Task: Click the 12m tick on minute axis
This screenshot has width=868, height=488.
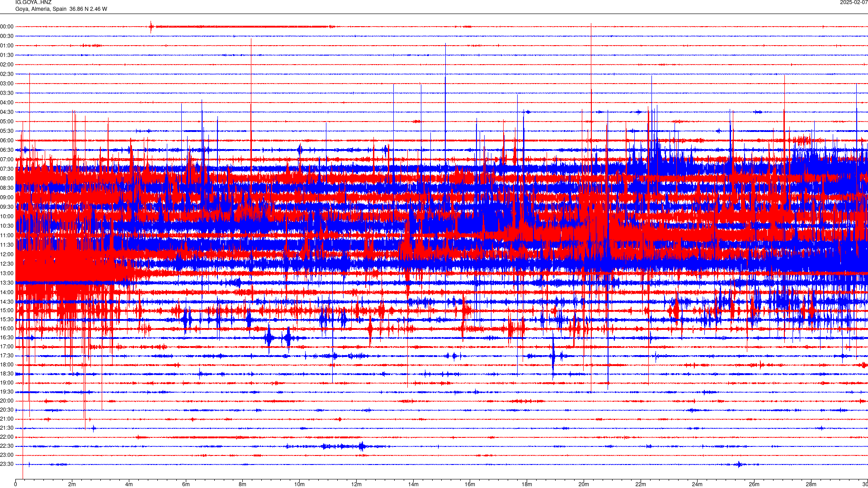Action: [356, 484]
